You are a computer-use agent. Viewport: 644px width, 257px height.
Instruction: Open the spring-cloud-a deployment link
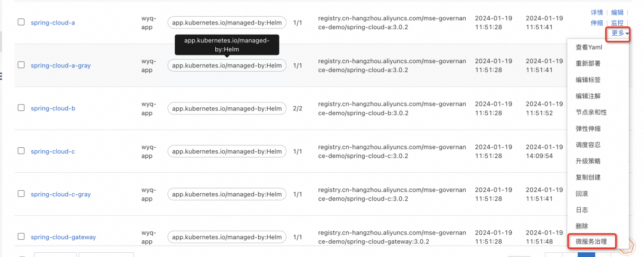click(x=52, y=23)
